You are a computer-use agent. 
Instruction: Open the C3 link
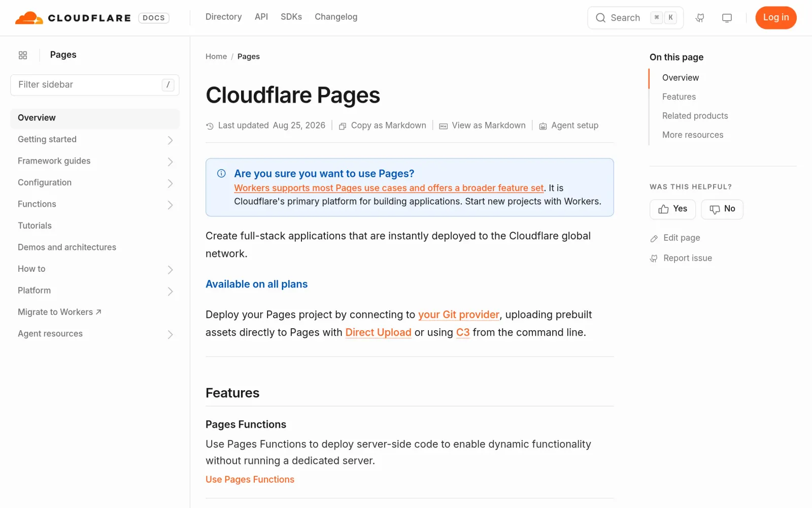pos(463,332)
